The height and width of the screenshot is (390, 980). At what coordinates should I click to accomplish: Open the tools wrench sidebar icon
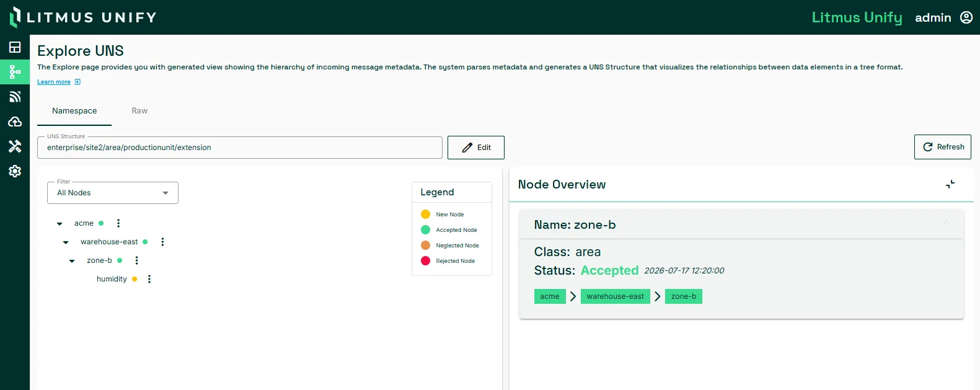coord(15,146)
